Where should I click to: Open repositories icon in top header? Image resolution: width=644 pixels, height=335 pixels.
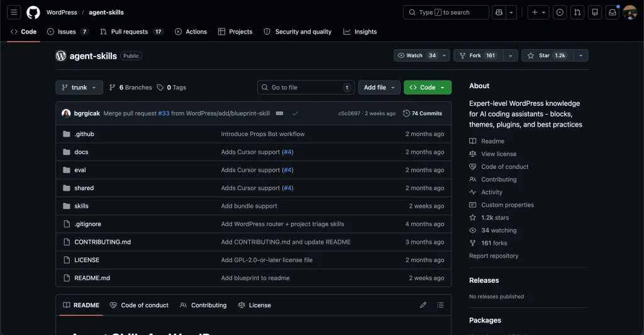[595, 13]
